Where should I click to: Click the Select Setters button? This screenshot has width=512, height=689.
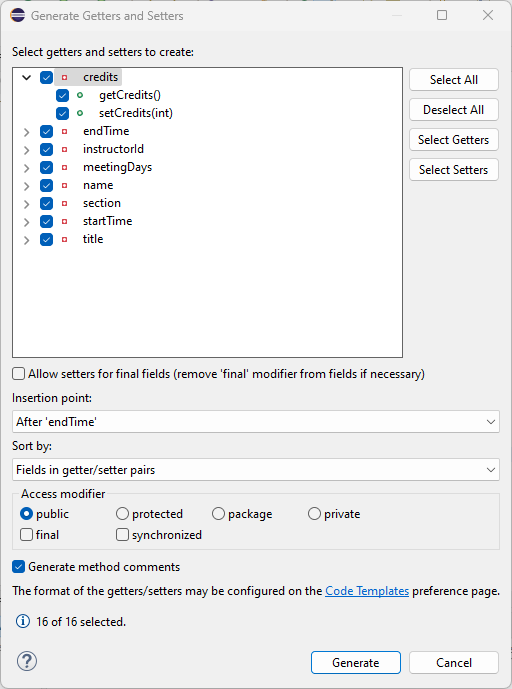point(454,170)
